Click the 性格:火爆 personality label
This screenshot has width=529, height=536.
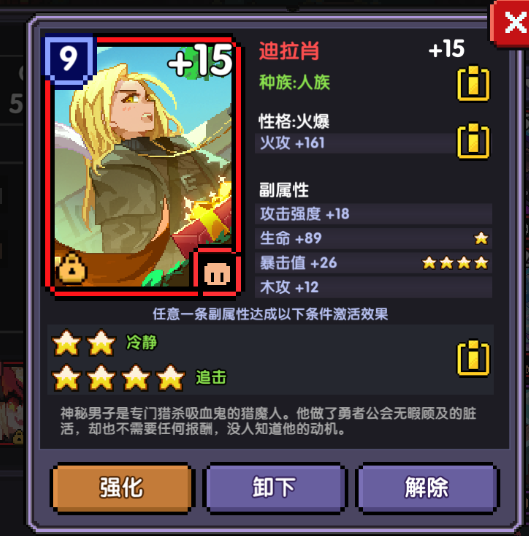coord(294,121)
